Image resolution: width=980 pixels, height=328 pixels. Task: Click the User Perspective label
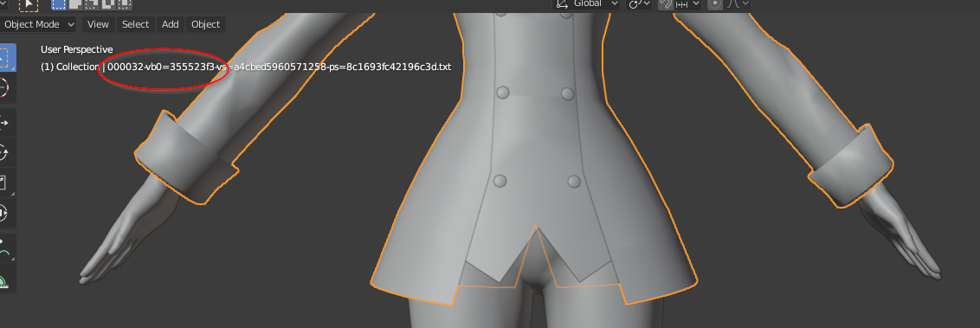tap(77, 49)
